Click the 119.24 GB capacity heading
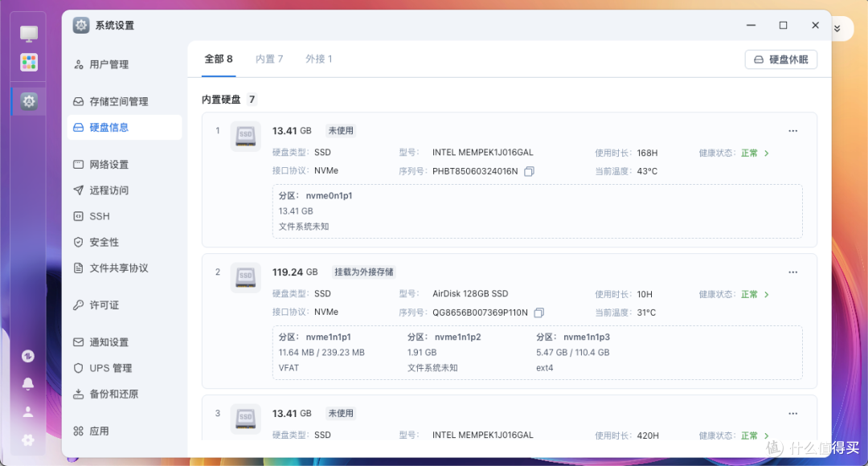Image resolution: width=868 pixels, height=466 pixels. coord(295,272)
